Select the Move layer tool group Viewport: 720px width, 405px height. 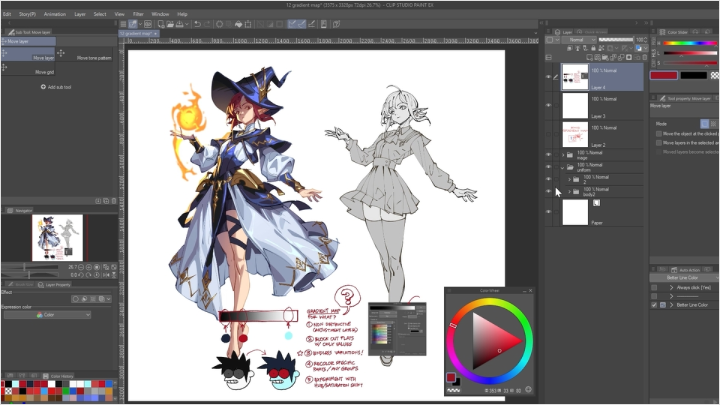pyautogui.click(x=28, y=41)
